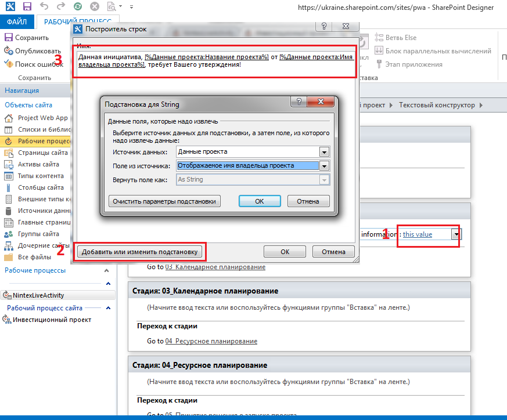Click OK in Подстановка для String dialog
The width and height of the screenshot is (507, 420).
click(x=260, y=201)
